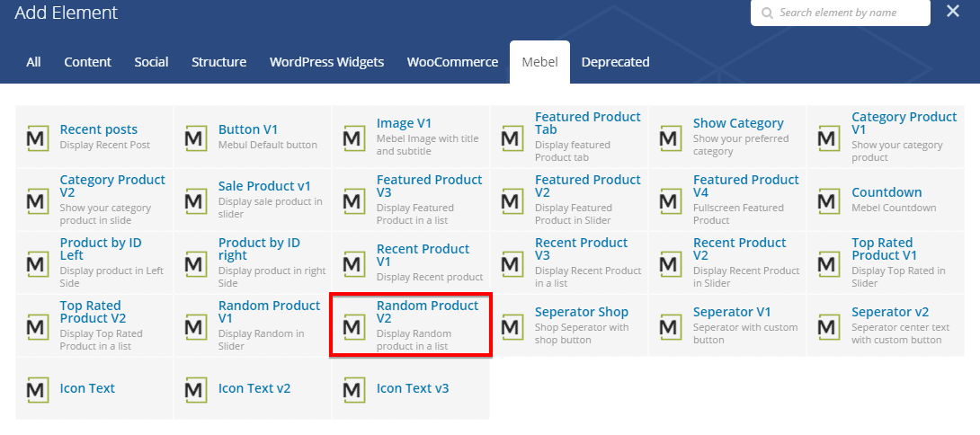Click the M icon beside Recent Product V3
Image resolution: width=980 pixels, height=435 pixels.
512,263
